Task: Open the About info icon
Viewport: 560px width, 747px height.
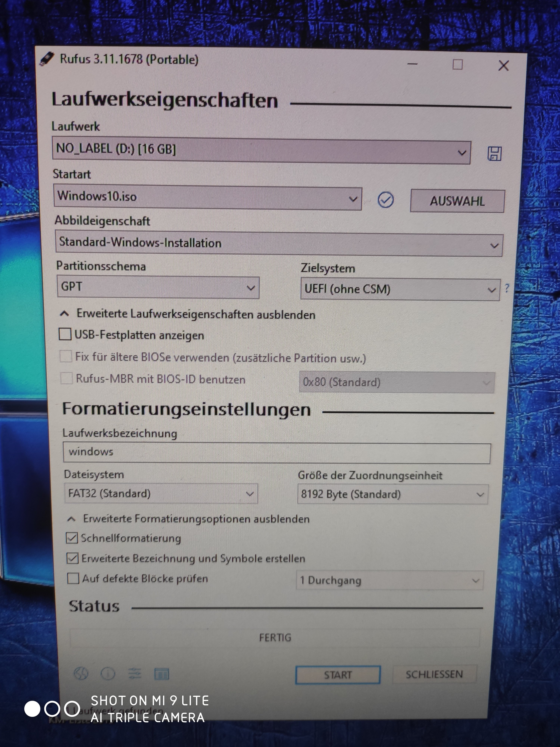Action: 108,674
